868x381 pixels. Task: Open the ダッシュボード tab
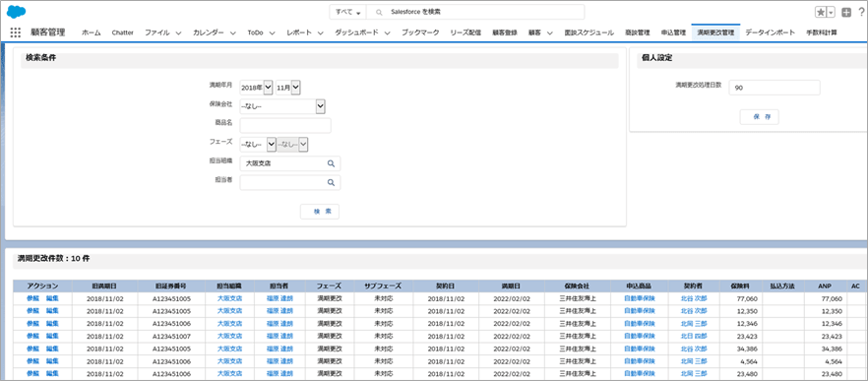pyautogui.click(x=356, y=32)
